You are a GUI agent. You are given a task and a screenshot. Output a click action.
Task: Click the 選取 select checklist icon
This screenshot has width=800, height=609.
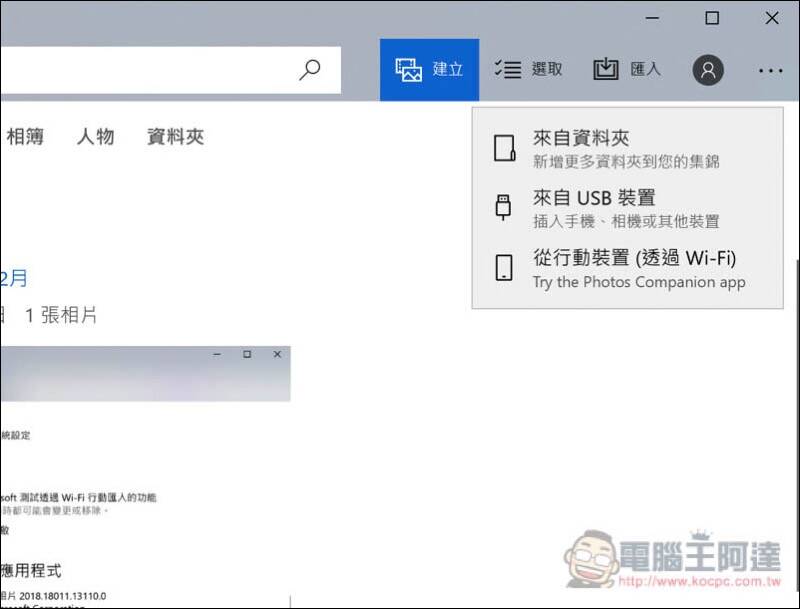pyautogui.click(x=508, y=69)
